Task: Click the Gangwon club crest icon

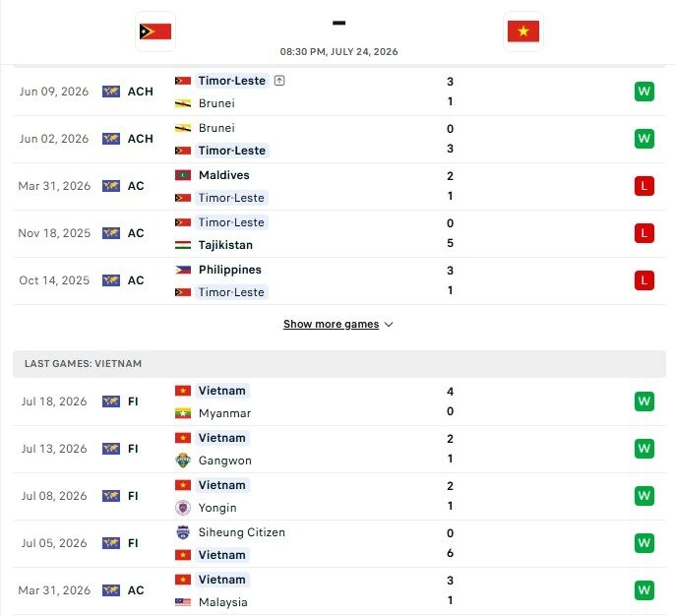Action: pyautogui.click(x=183, y=461)
